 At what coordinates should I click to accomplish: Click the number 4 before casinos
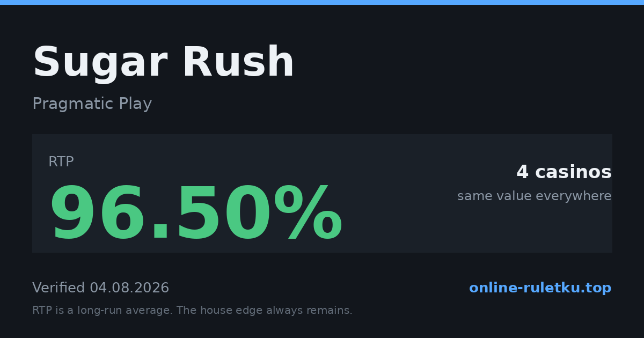(523, 172)
